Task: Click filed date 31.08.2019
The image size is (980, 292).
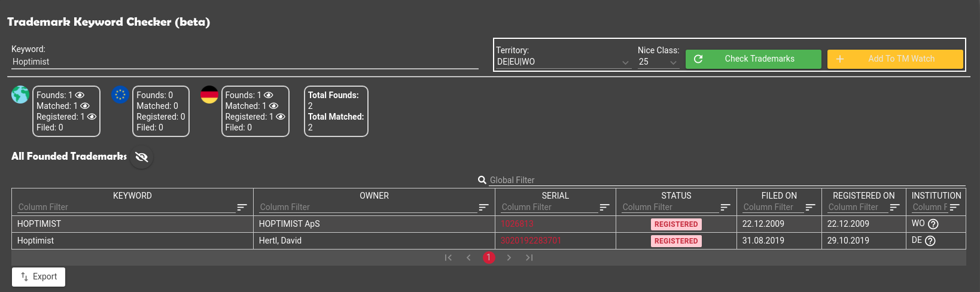Action: click(763, 241)
